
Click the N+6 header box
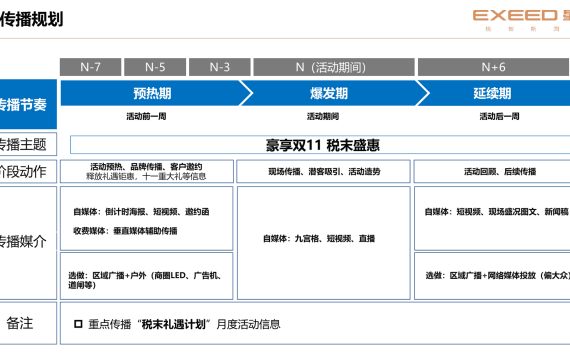tap(494, 67)
